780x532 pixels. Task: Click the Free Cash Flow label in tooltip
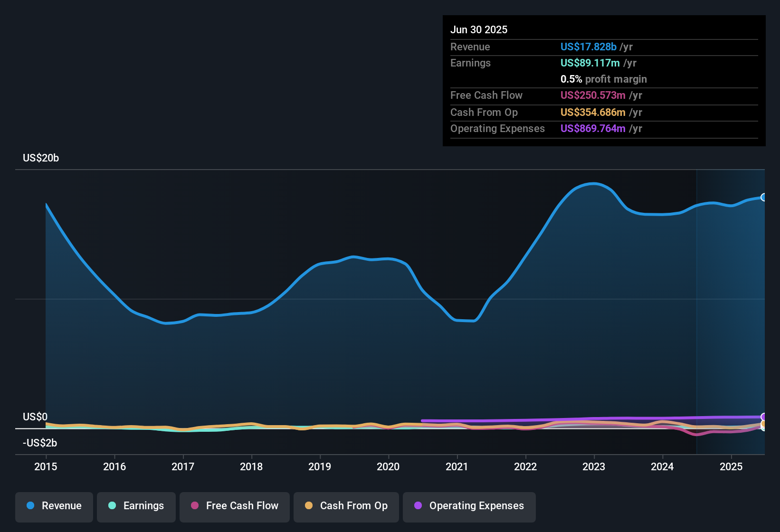pyautogui.click(x=486, y=95)
